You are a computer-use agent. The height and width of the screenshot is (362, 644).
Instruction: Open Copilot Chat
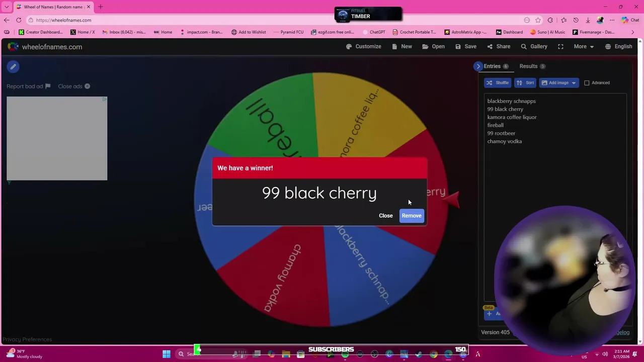(x=629, y=20)
